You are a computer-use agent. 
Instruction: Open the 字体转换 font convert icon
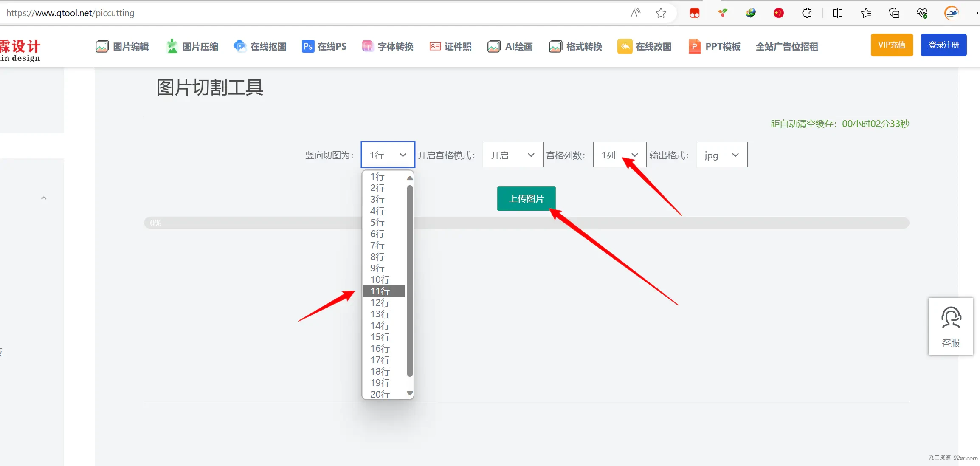tap(367, 46)
